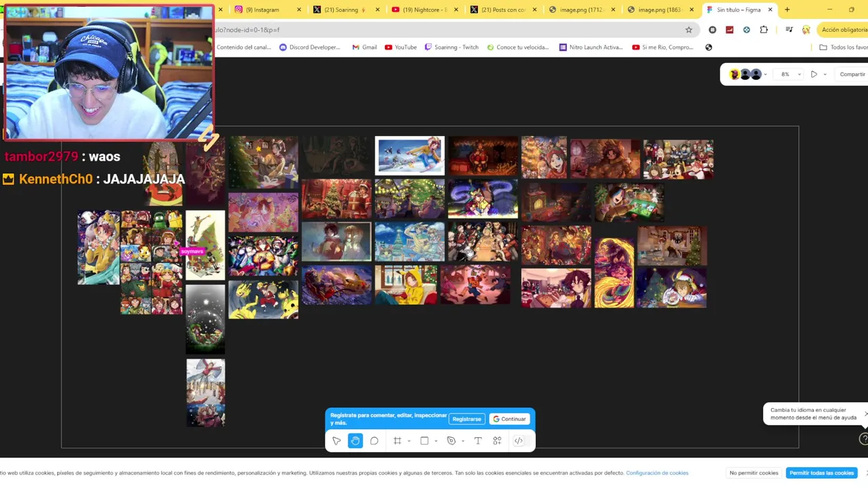Open Configuración de cookies link

pos(657,473)
